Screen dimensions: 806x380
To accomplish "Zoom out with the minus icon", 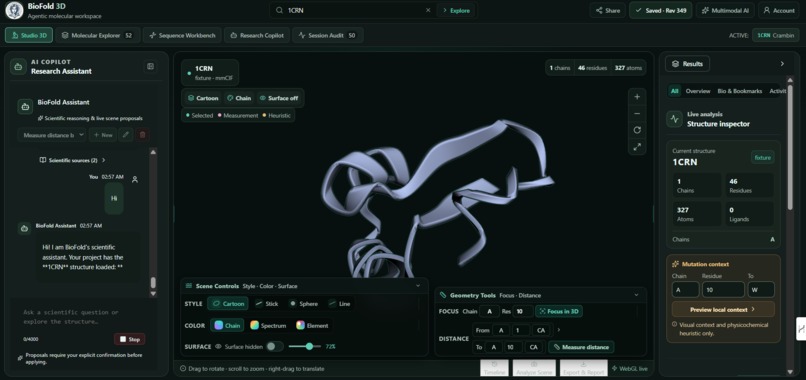I will pyautogui.click(x=637, y=114).
